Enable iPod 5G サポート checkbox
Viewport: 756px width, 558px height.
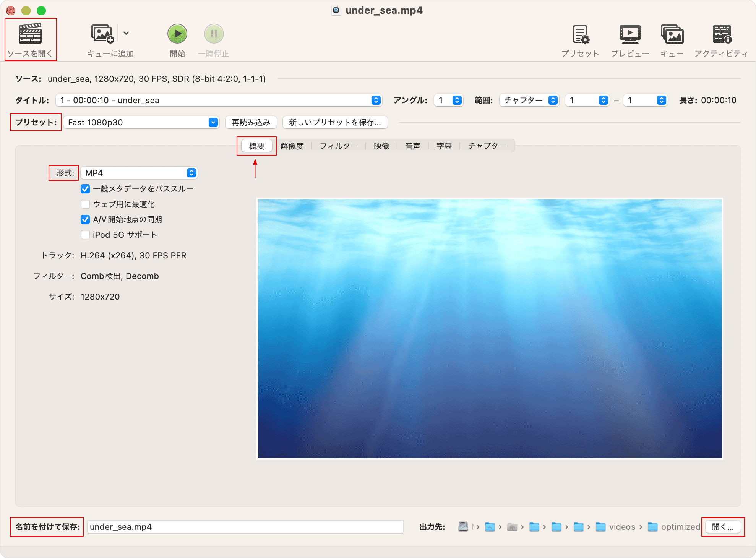point(85,235)
